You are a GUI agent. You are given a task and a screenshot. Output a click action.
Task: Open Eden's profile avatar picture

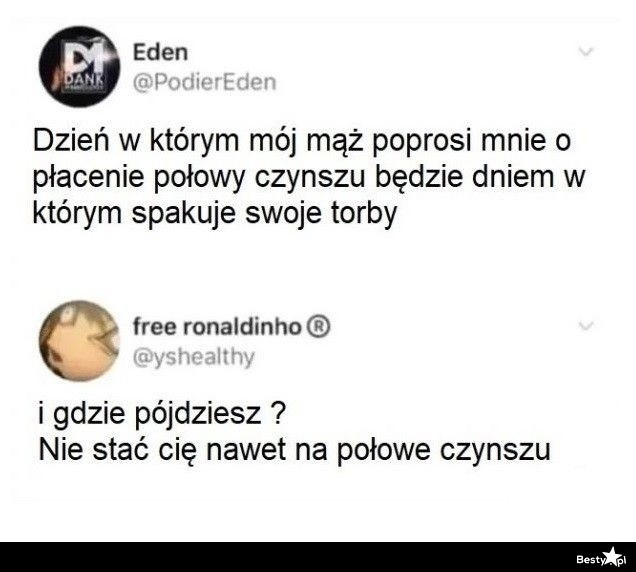80,67
